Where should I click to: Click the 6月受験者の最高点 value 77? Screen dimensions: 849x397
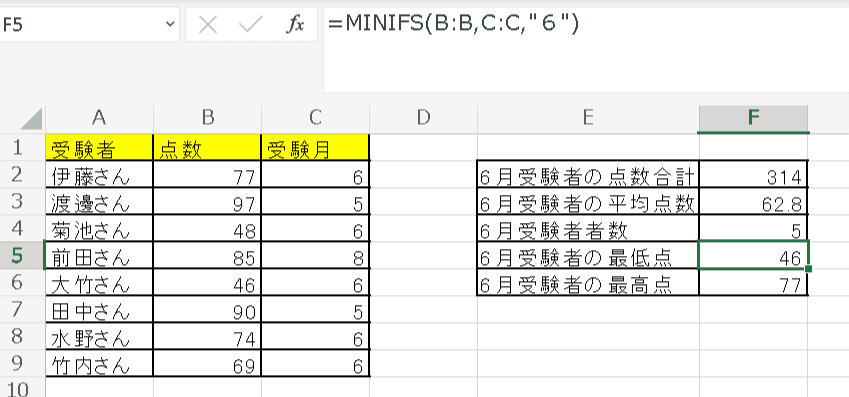(x=754, y=283)
